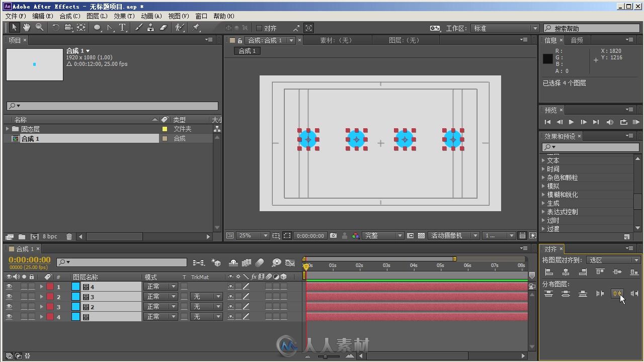This screenshot has width=644, height=362.
Task: Open the 完整 resolution dropdown
Action: pos(383,235)
